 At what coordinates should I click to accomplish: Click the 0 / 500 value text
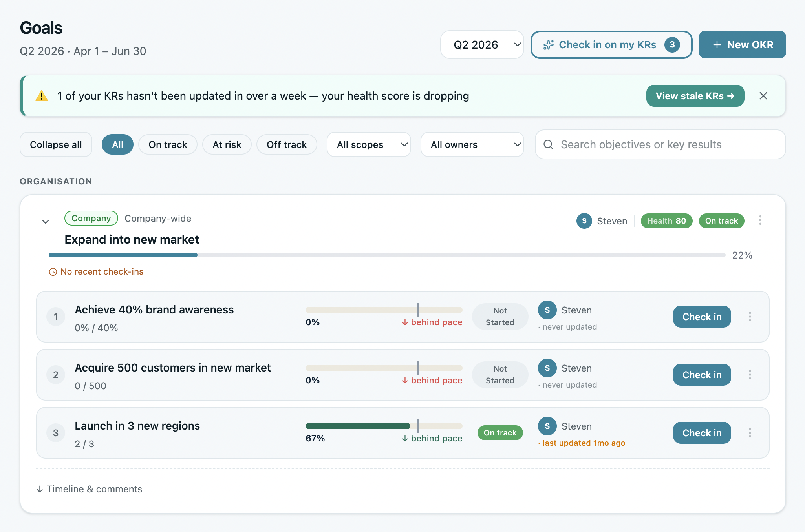click(90, 386)
